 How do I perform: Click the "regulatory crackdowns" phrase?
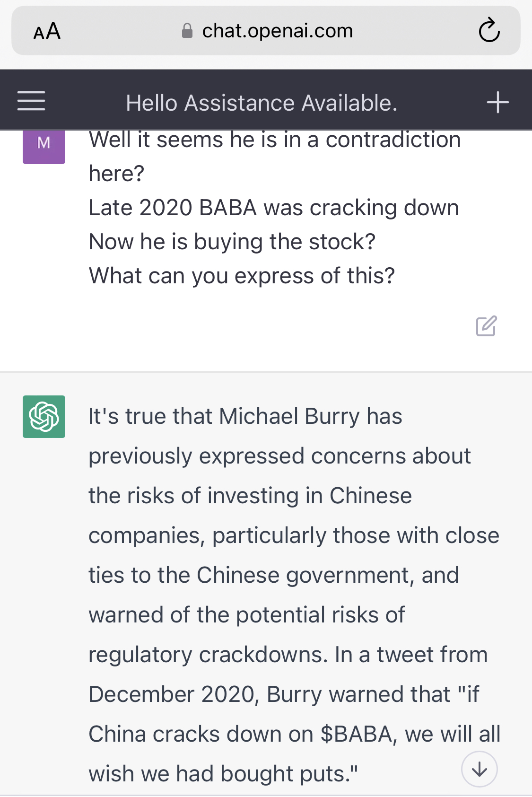coord(208,655)
